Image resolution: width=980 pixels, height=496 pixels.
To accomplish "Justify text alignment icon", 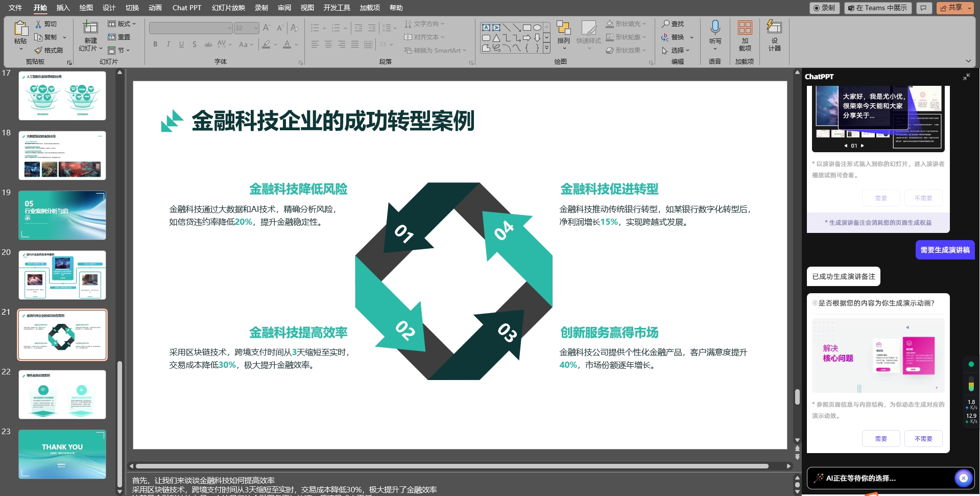I will point(355,44).
